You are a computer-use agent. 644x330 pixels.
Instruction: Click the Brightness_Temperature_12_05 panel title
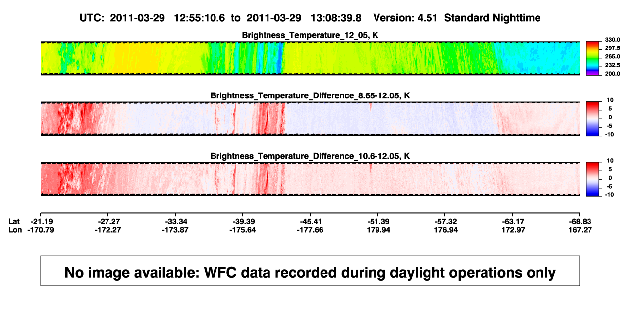coord(310,35)
